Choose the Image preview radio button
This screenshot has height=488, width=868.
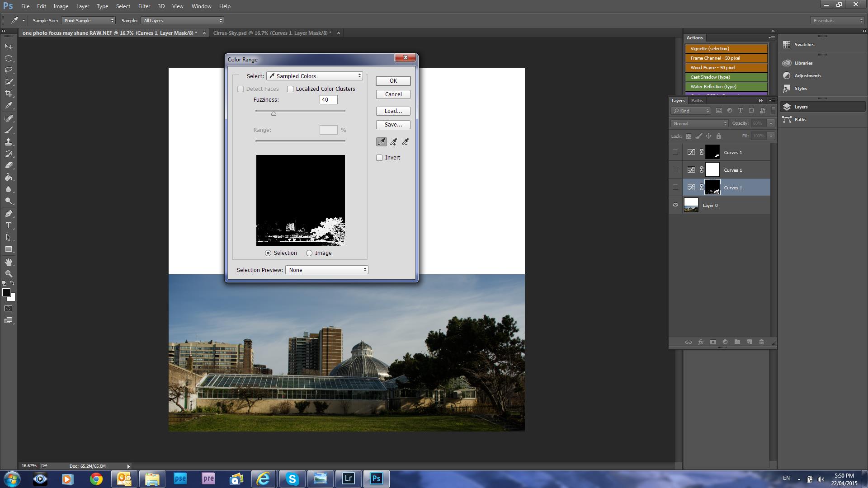309,253
